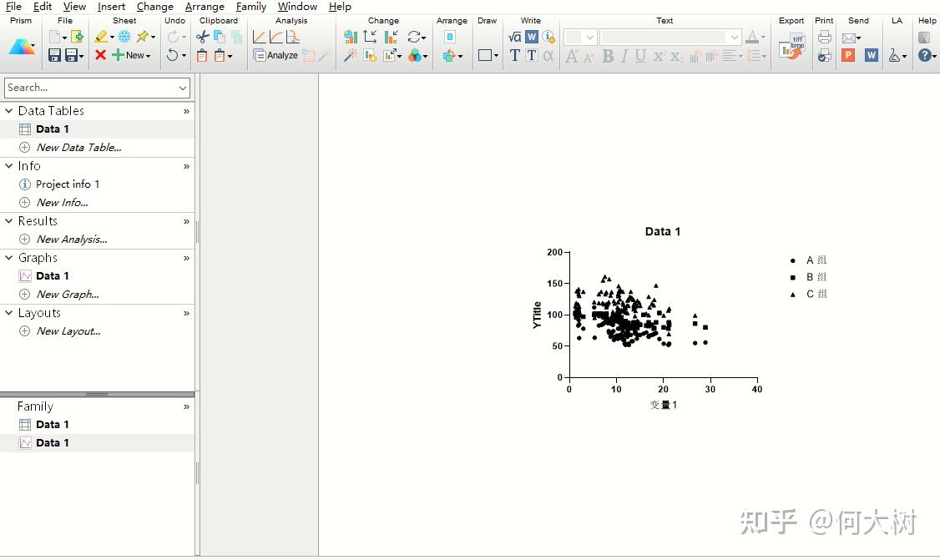Viewport: 940px width, 560px height.
Task: Click the copy icon in Clipboard group
Action: [220, 37]
